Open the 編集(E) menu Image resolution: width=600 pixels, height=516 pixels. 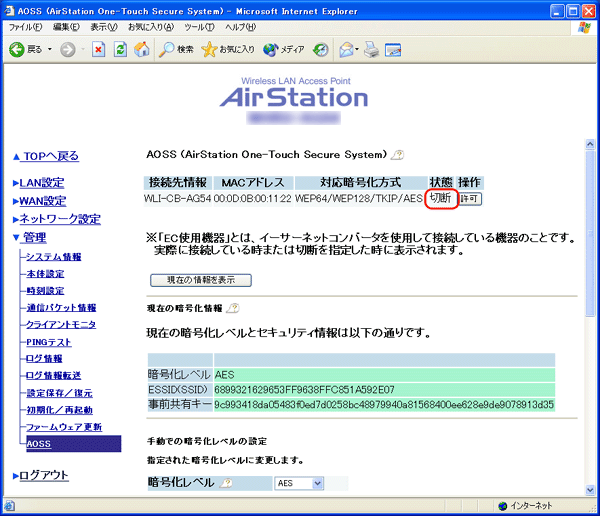pos(66,27)
